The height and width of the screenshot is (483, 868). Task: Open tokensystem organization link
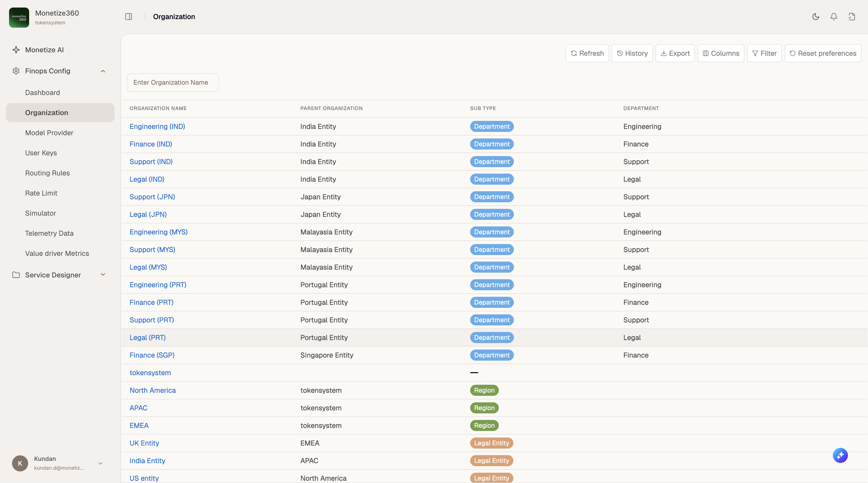(x=150, y=373)
